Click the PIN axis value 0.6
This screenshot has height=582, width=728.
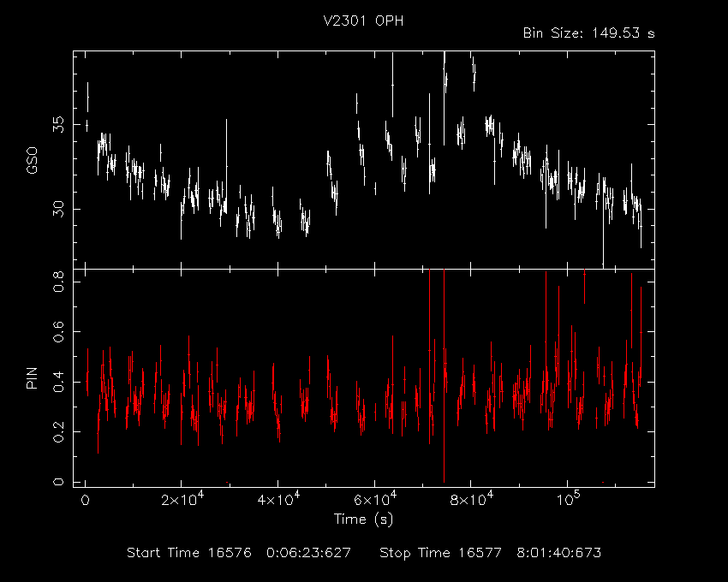tap(58, 331)
